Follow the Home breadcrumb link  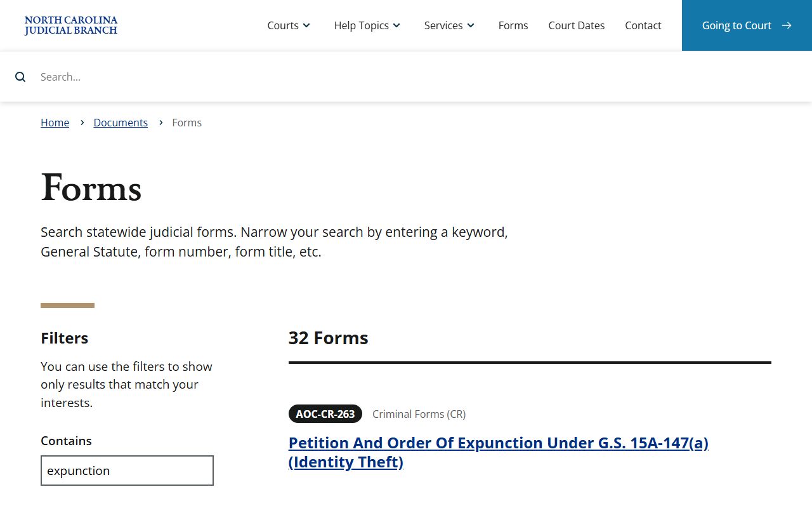pos(55,123)
